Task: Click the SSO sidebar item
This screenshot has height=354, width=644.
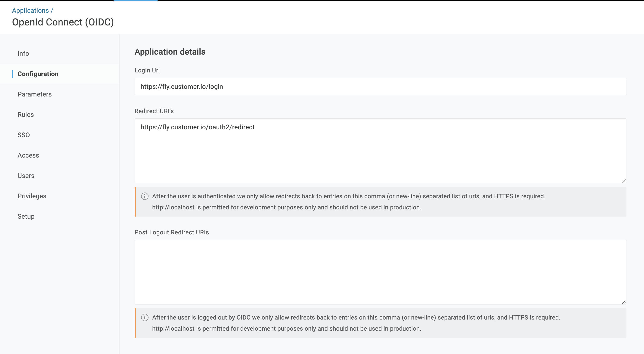Action: tap(24, 135)
